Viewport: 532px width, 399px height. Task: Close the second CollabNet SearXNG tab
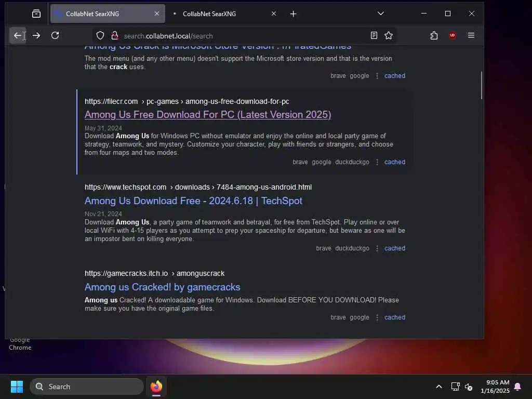coord(274,14)
